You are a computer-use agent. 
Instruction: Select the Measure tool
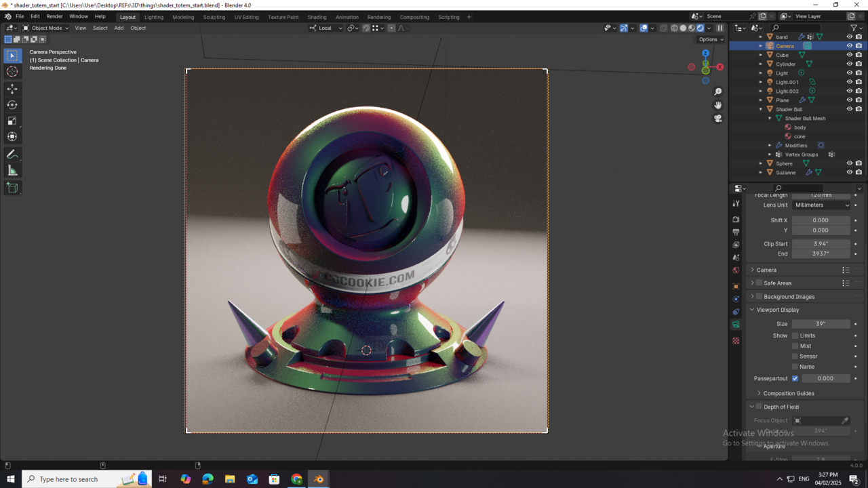click(x=12, y=171)
